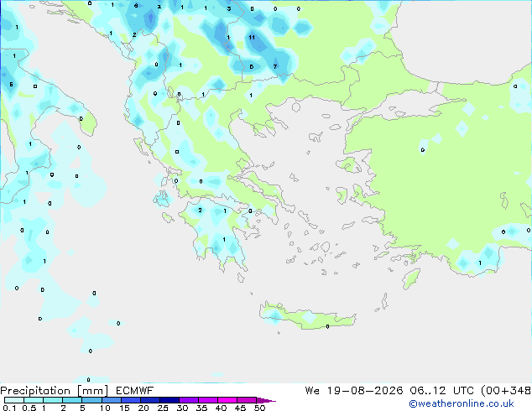Click the legend label '50'

point(259,408)
